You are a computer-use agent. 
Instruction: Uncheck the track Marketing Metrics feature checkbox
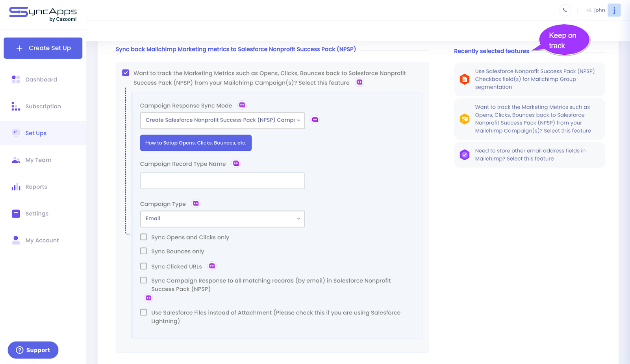[126, 73]
